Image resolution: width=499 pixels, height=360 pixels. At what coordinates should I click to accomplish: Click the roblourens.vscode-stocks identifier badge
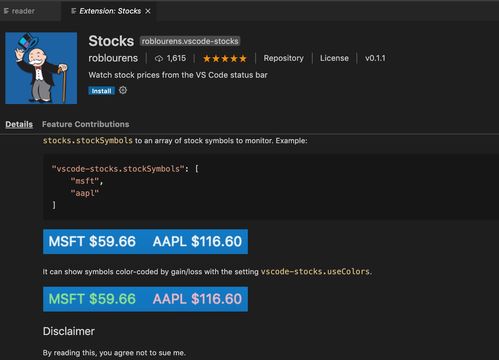[190, 41]
